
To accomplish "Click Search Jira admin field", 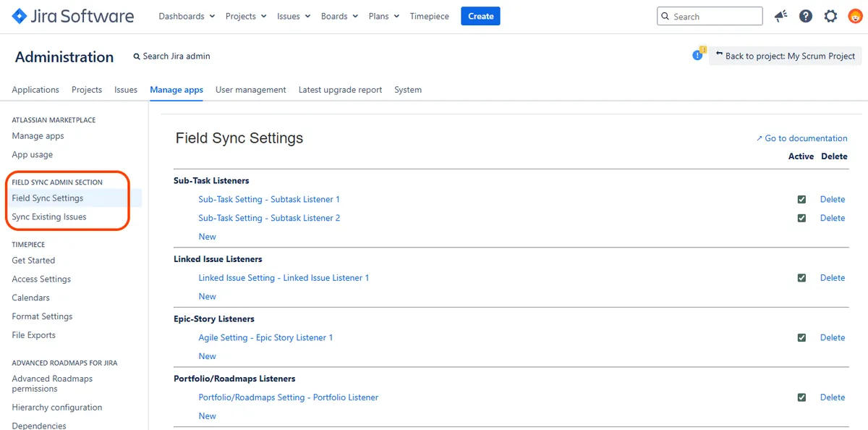I will [171, 56].
